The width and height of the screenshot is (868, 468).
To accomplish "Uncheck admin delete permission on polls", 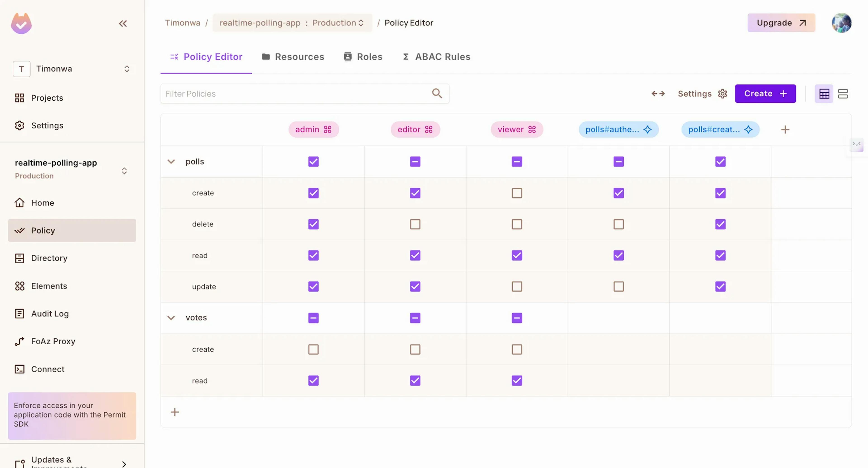I will pyautogui.click(x=313, y=224).
